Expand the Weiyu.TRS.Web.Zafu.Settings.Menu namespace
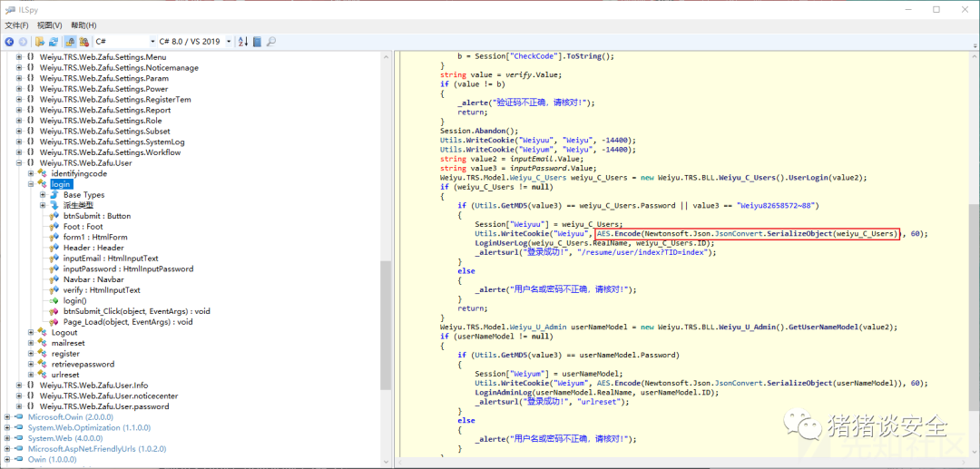The image size is (980, 469). [x=19, y=57]
